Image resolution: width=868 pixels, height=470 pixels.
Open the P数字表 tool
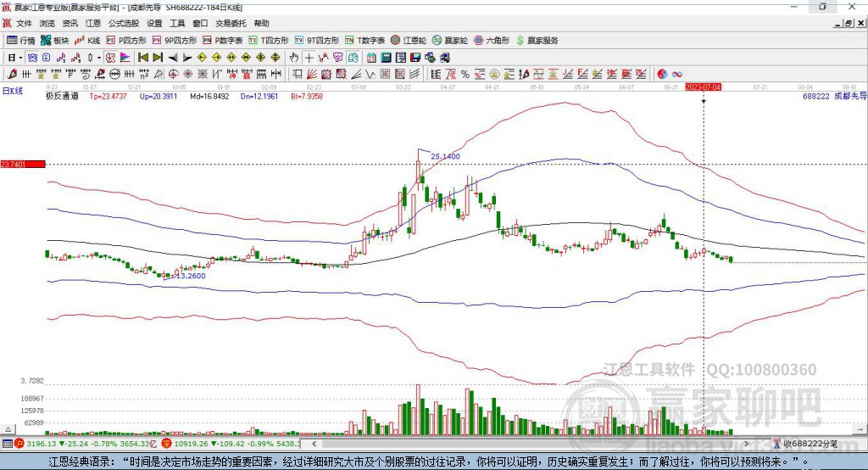223,41
